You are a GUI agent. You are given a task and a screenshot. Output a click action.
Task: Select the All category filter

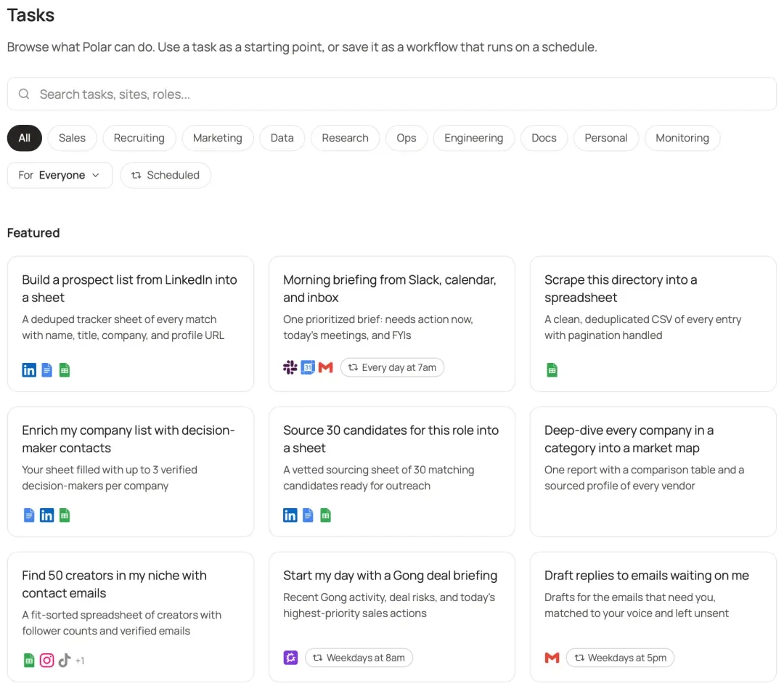[x=25, y=138]
